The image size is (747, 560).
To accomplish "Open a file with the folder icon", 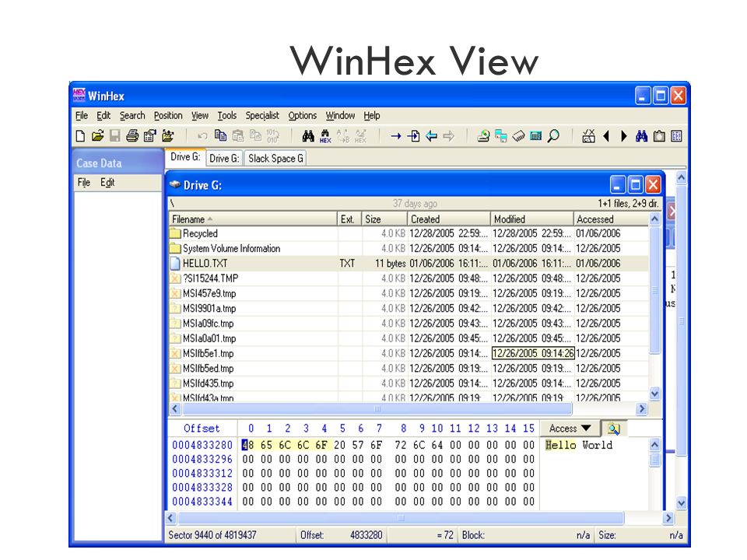I will (98, 136).
